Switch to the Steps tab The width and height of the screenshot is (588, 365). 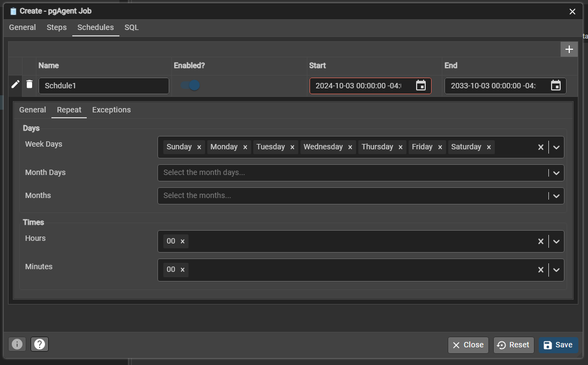pos(57,27)
